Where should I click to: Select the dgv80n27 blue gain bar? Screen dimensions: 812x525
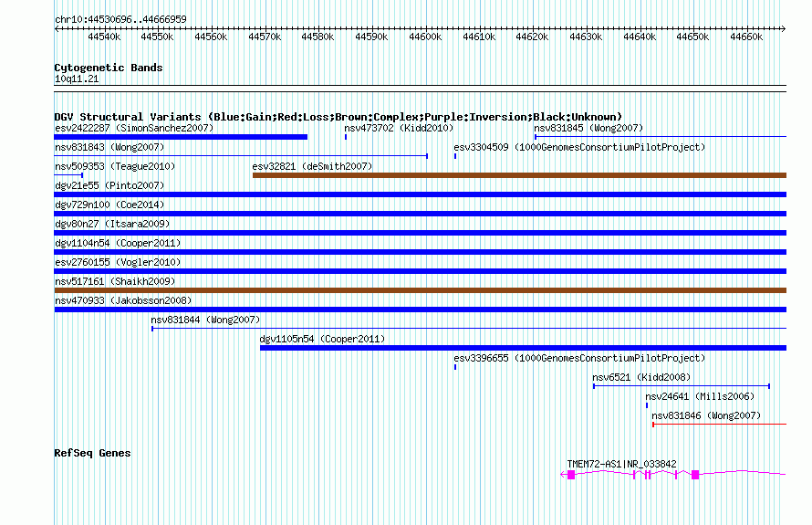421,233
